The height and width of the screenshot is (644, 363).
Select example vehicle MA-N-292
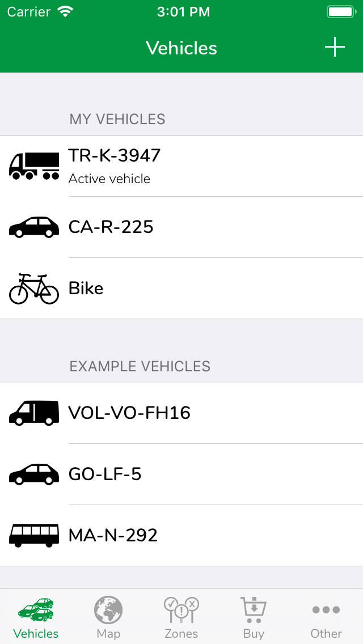[181, 536]
